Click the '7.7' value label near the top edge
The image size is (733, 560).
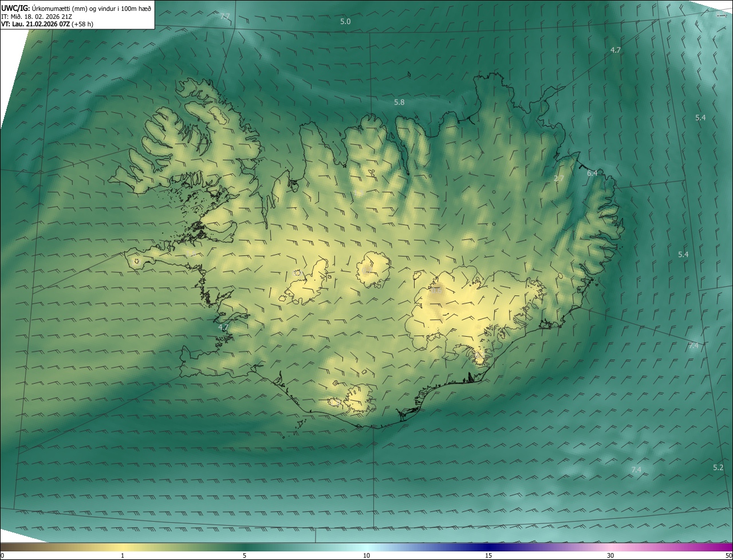pyautogui.click(x=225, y=17)
